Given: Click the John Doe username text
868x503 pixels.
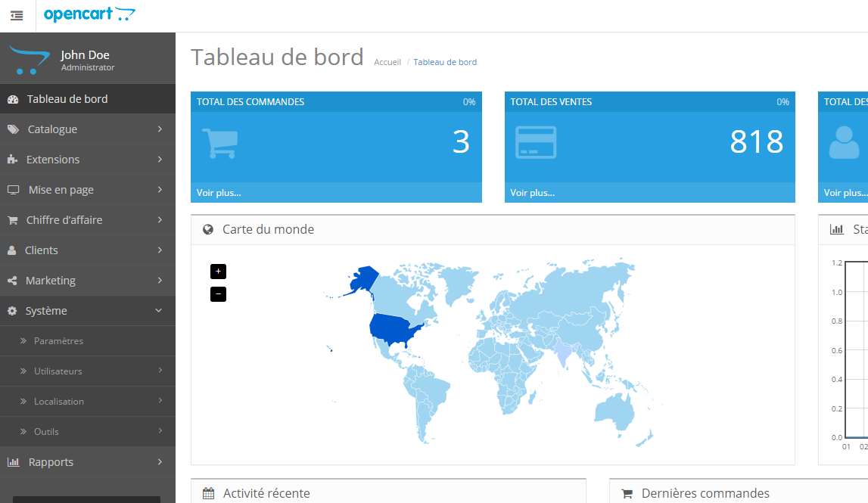Looking at the screenshot, I should point(85,54).
